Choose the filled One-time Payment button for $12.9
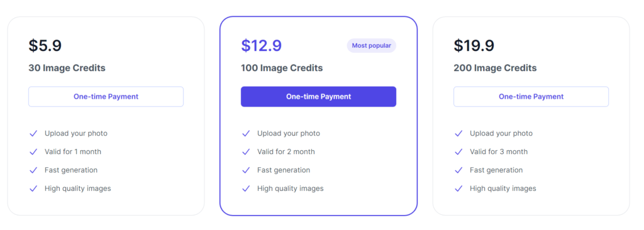 (x=318, y=97)
